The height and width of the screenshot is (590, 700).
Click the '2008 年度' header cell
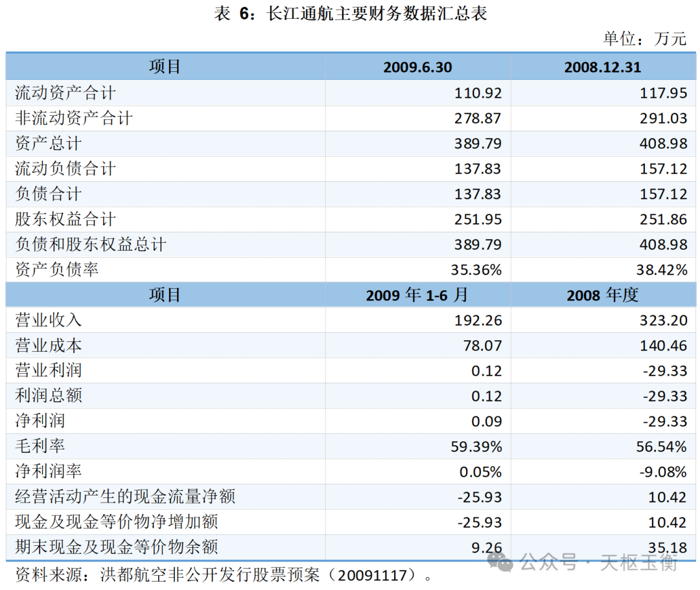[x=603, y=295]
